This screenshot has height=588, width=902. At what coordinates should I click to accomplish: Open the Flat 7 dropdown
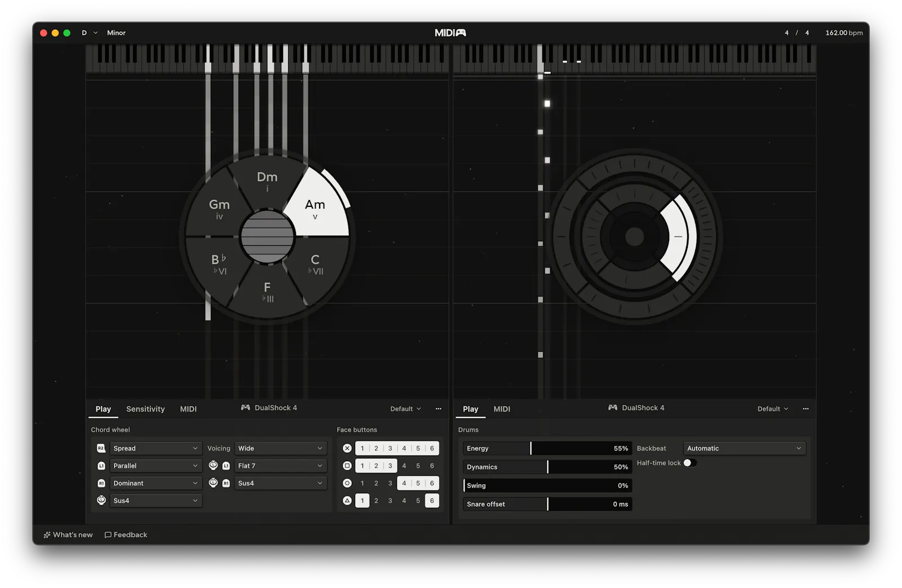280,466
